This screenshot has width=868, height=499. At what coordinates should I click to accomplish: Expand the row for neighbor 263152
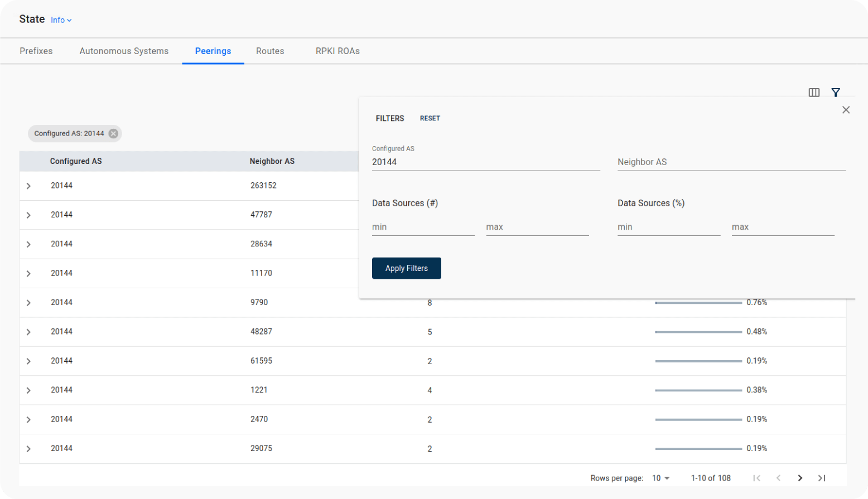pos(28,186)
